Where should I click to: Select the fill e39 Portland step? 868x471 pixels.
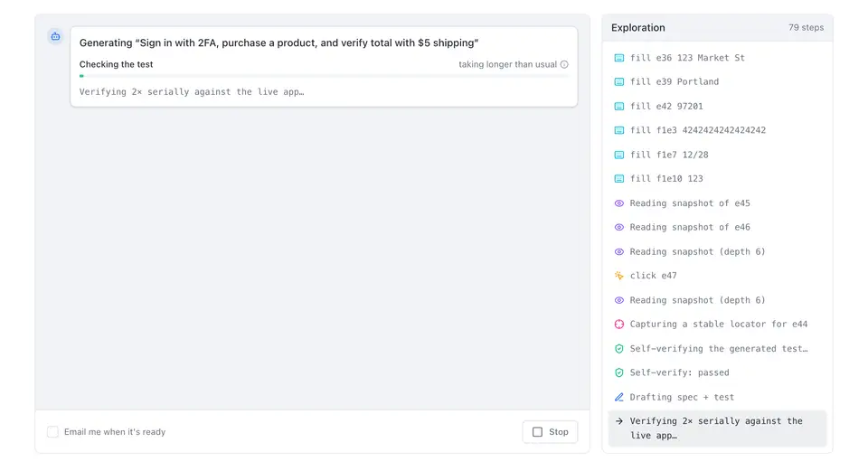pos(717,82)
